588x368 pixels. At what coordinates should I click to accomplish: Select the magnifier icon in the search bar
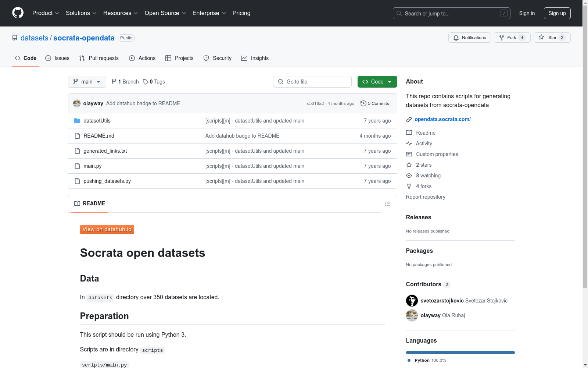[399, 13]
